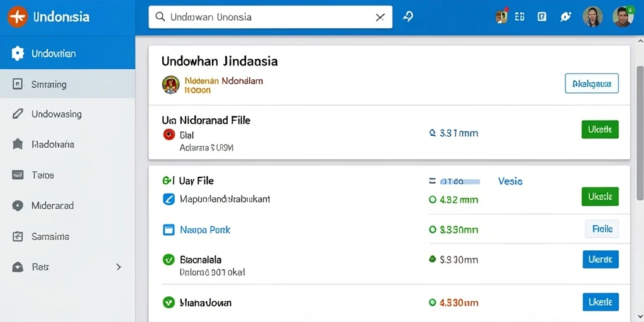644x322 pixels.
Task: Click the scrollbar up arrow
Action: (x=640, y=42)
